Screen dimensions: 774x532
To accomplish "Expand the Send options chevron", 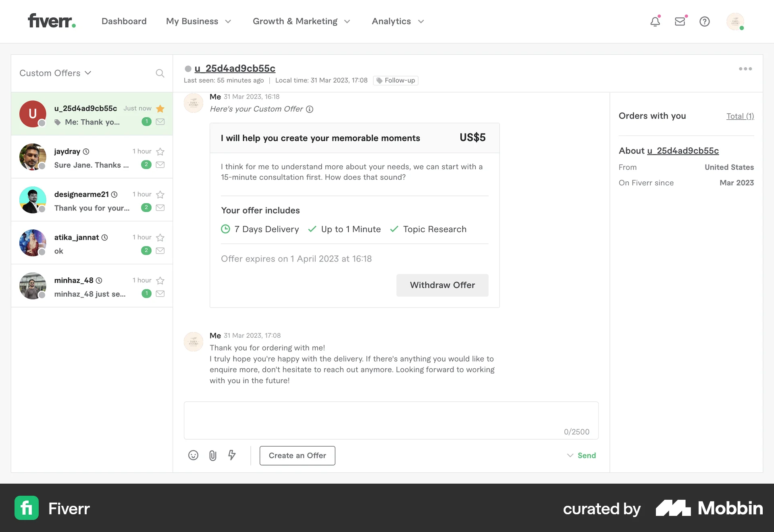I will point(570,455).
